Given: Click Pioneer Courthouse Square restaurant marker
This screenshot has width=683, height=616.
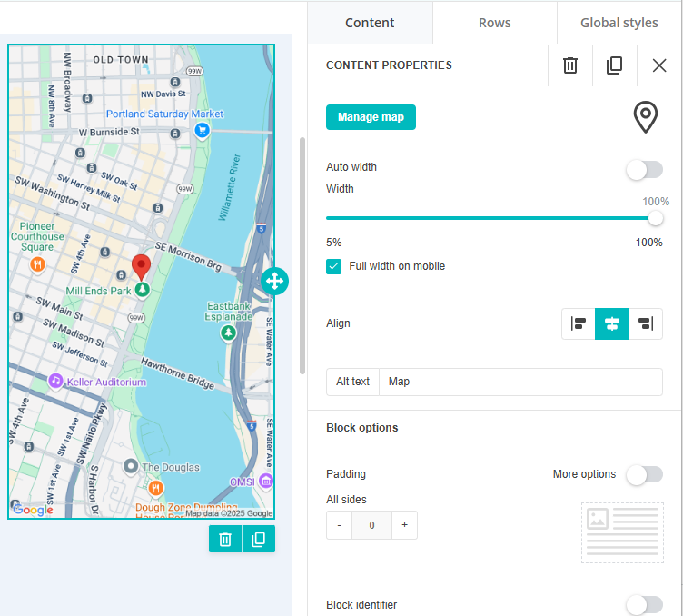Looking at the screenshot, I should click(x=38, y=264).
